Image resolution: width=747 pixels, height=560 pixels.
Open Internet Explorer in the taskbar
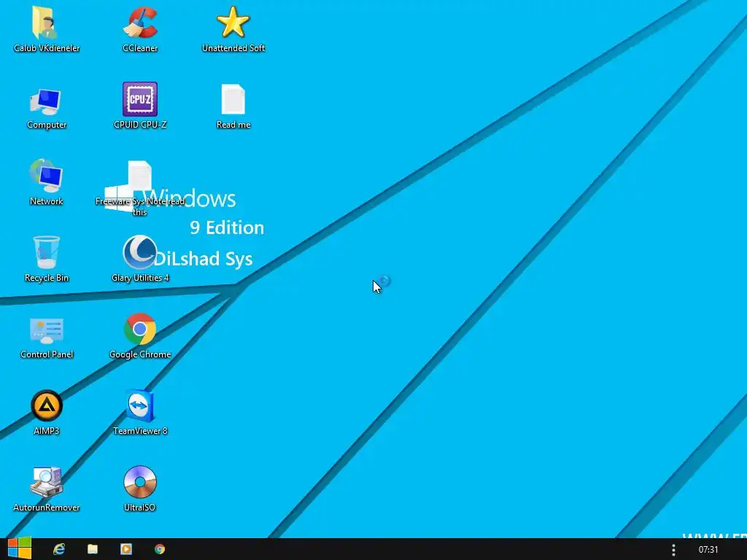(x=59, y=549)
